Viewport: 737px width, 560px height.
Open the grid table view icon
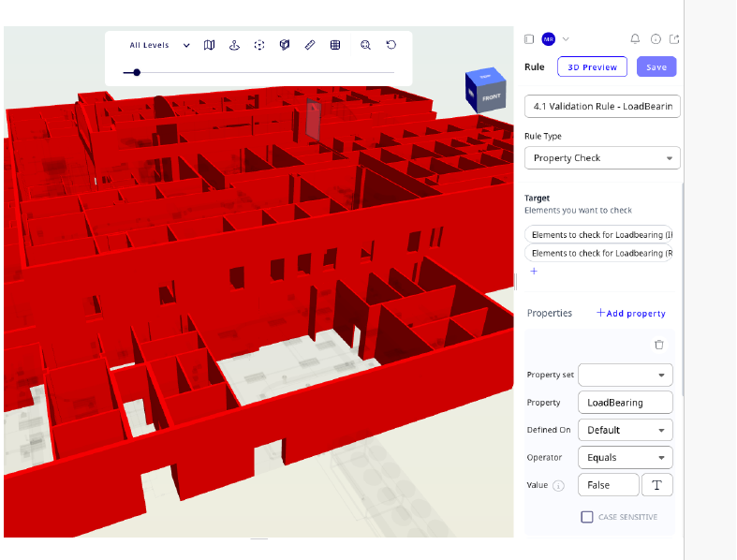click(335, 45)
